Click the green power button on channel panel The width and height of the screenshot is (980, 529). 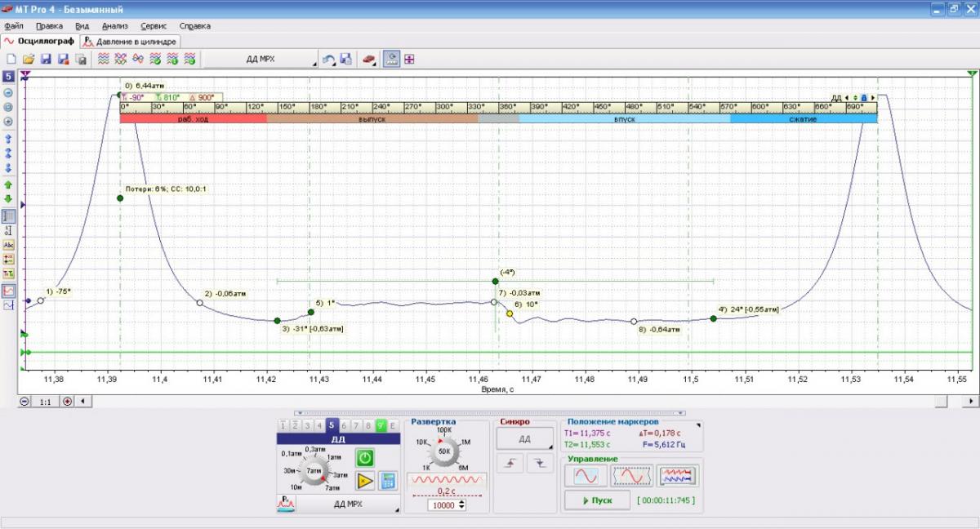[364, 458]
